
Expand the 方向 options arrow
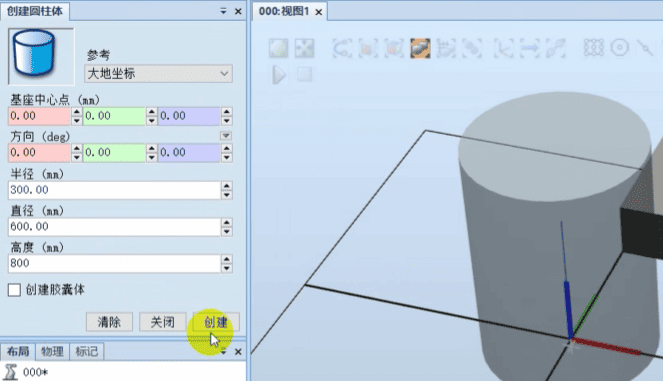[226, 136]
